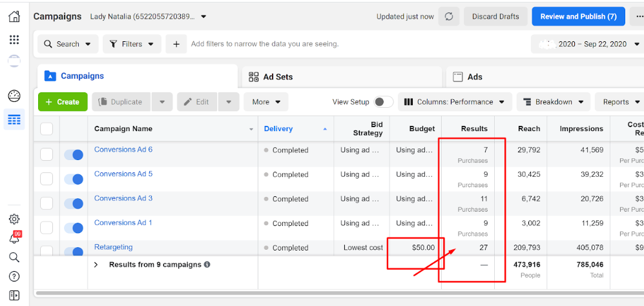The width and height of the screenshot is (644, 306).
Task: Open the all tools grid menu icon
Action: coord(14,40)
